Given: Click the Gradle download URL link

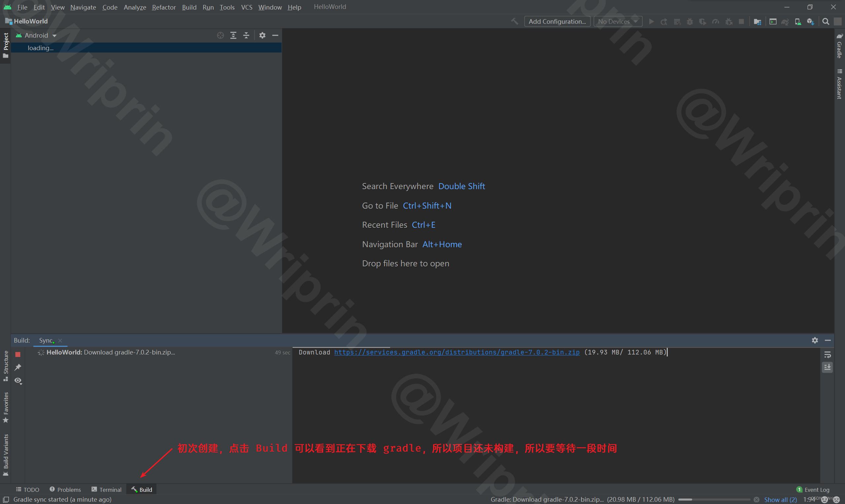Looking at the screenshot, I should 457,353.
